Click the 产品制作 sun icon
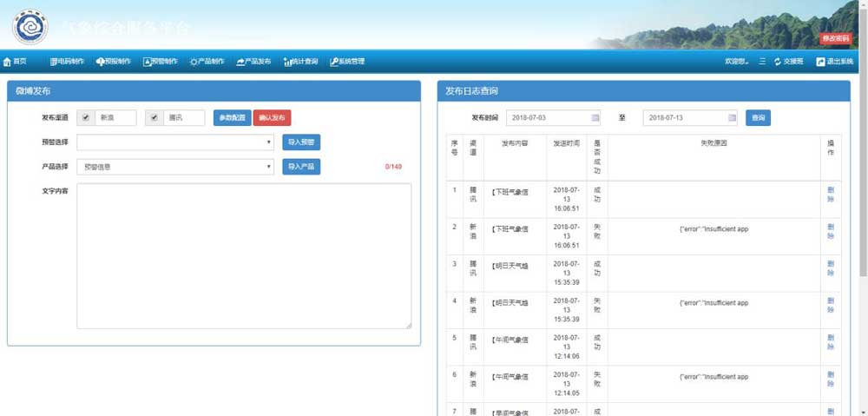 [x=194, y=62]
